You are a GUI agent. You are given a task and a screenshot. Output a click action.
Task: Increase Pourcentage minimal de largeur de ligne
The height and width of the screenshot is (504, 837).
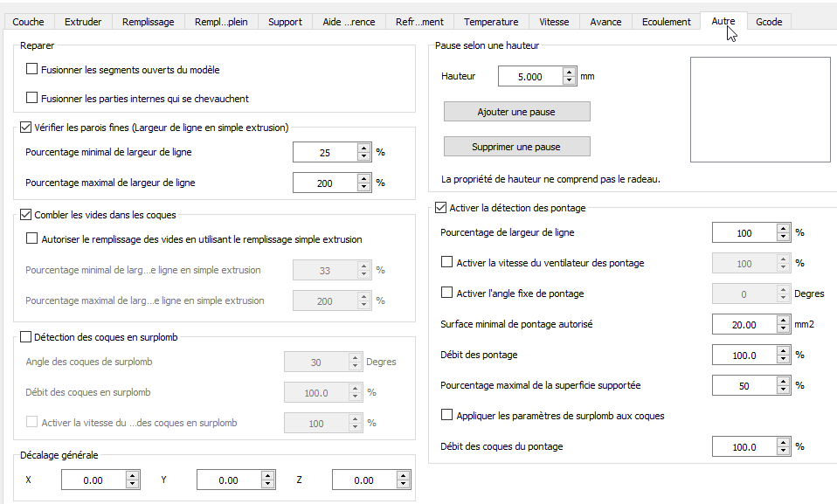click(x=364, y=148)
